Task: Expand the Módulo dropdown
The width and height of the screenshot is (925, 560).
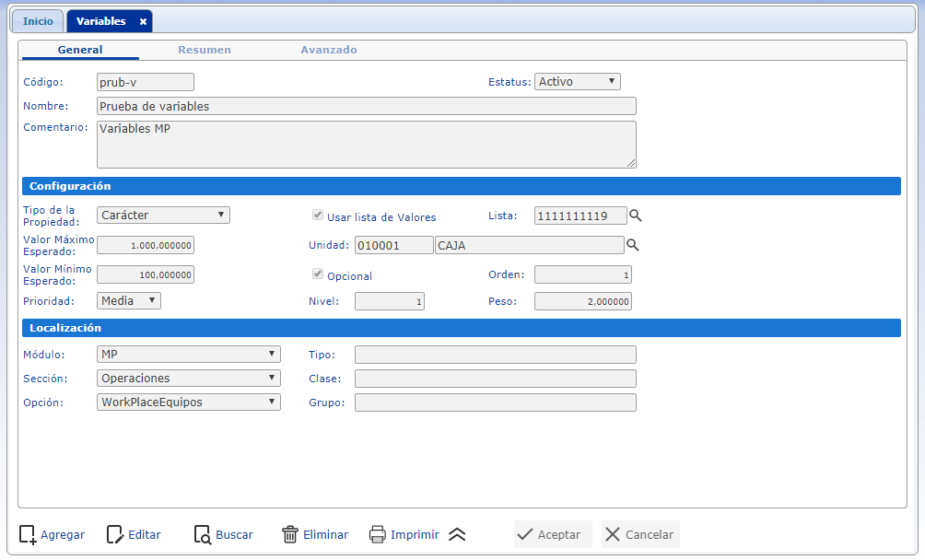Action: tap(188, 354)
